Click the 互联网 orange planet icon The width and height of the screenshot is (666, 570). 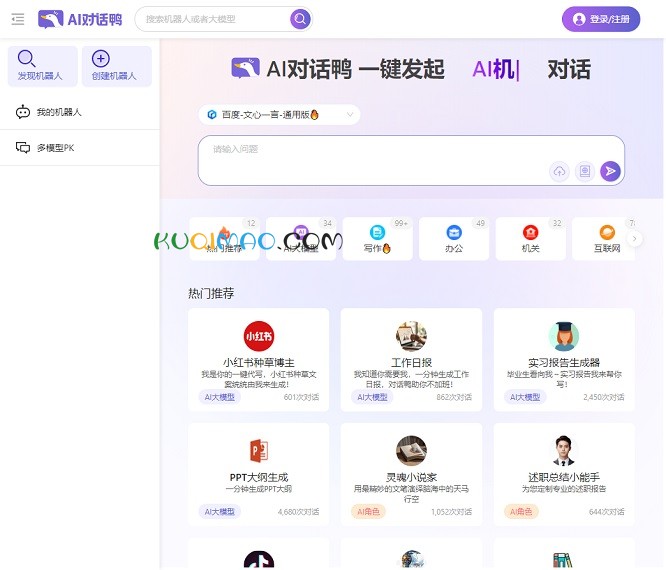(x=607, y=232)
